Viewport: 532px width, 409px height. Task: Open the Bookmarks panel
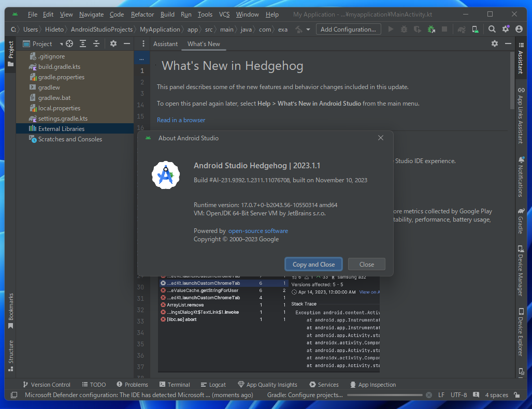pyautogui.click(x=10, y=309)
